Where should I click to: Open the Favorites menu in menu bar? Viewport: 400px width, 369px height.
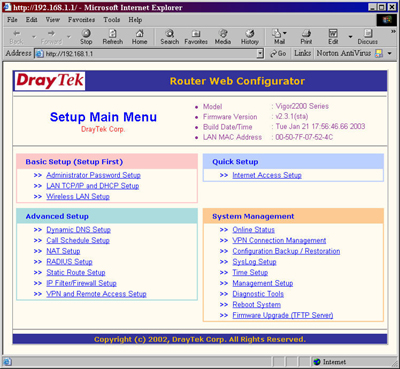click(81, 20)
